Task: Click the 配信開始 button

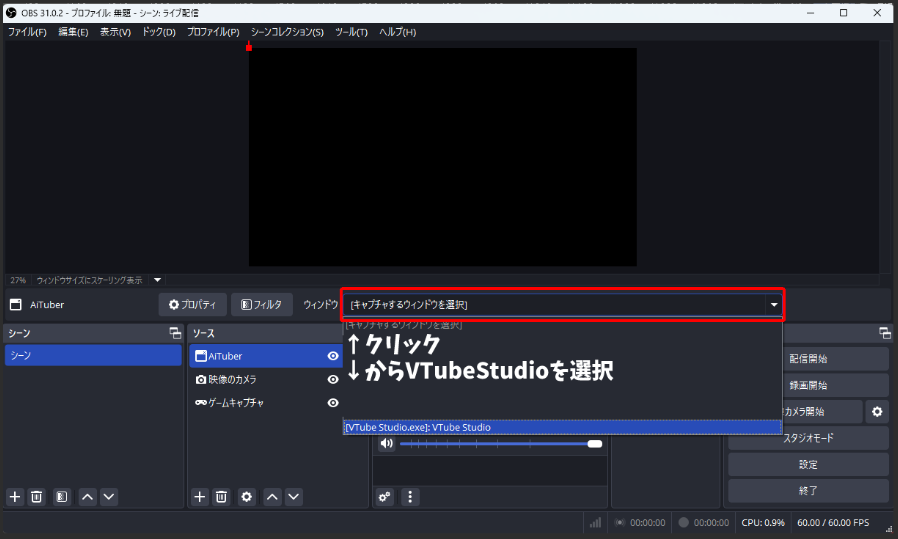Action: [808, 358]
